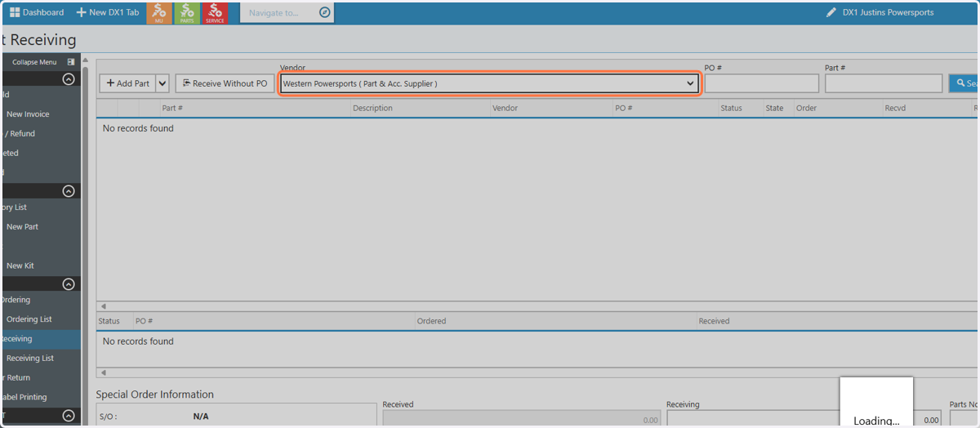Click the Add Part button
The width and height of the screenshot is (980, 428).
pyautogui.click(x=127, y=83)
